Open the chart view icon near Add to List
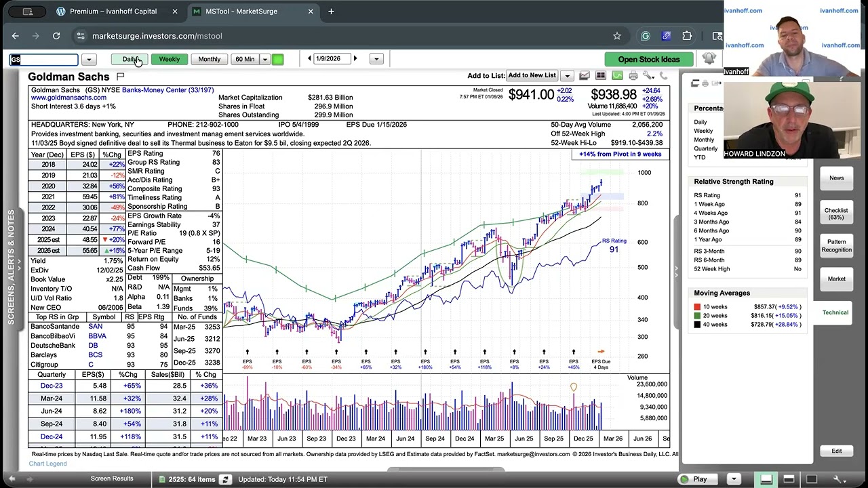868x488 pixels. click(x=584, y=76)
